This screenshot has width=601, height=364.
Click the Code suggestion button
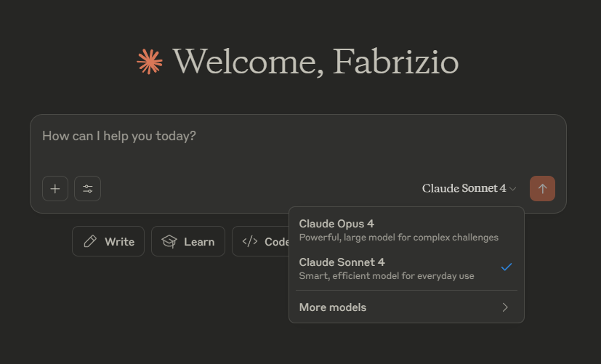[x=261, y=241]
